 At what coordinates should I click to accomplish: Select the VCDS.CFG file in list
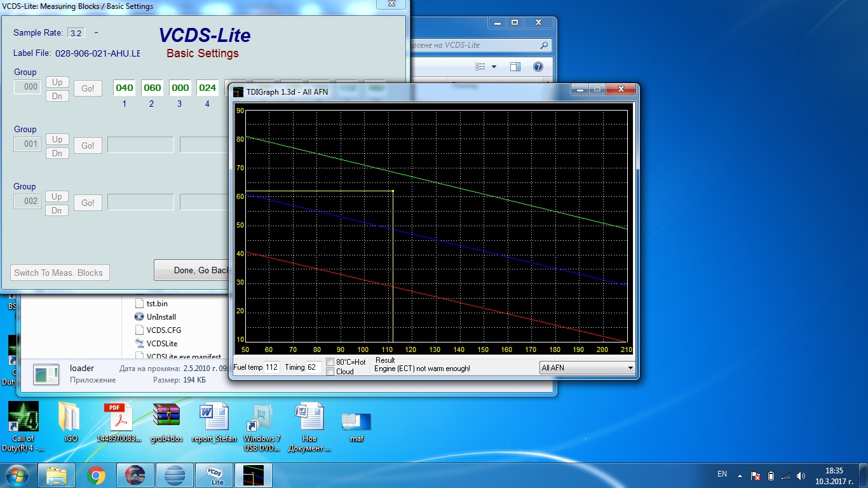pos(164,330)
